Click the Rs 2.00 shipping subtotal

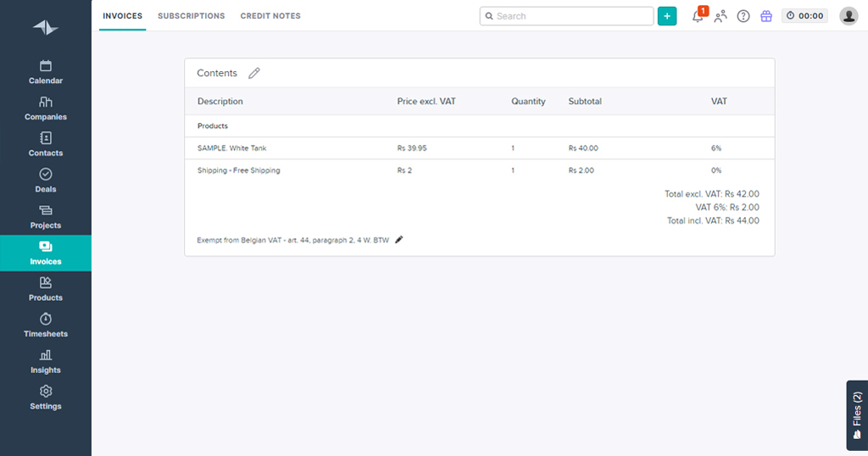(581, 170)
